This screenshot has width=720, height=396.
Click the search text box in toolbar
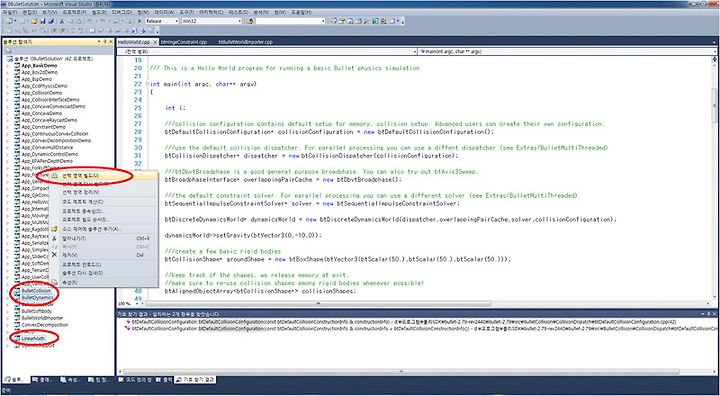click(x=290, y=21)
